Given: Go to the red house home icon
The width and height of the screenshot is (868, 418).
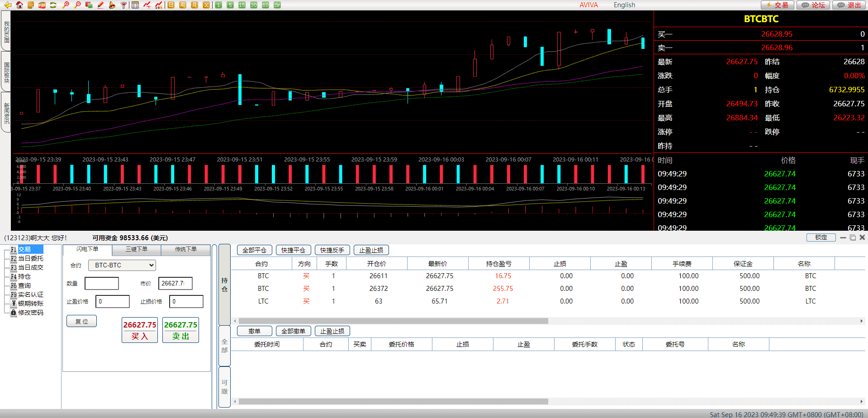Looking at the screenshot, I should click(x=19, y=5).
